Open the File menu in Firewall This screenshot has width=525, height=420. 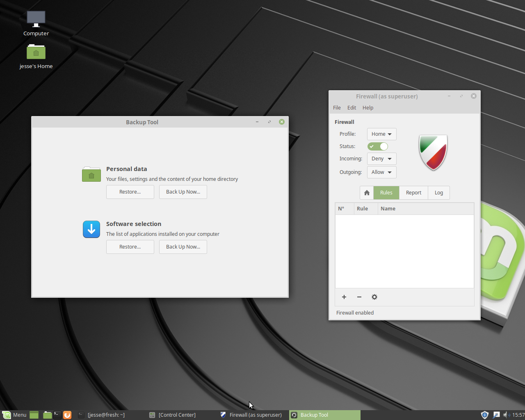[x=337, y=108]
